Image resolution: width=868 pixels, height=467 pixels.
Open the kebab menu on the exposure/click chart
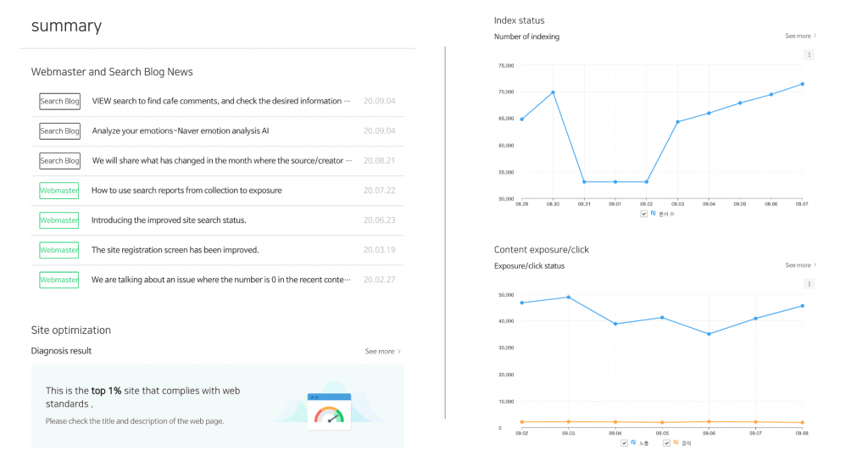[809, 284]
